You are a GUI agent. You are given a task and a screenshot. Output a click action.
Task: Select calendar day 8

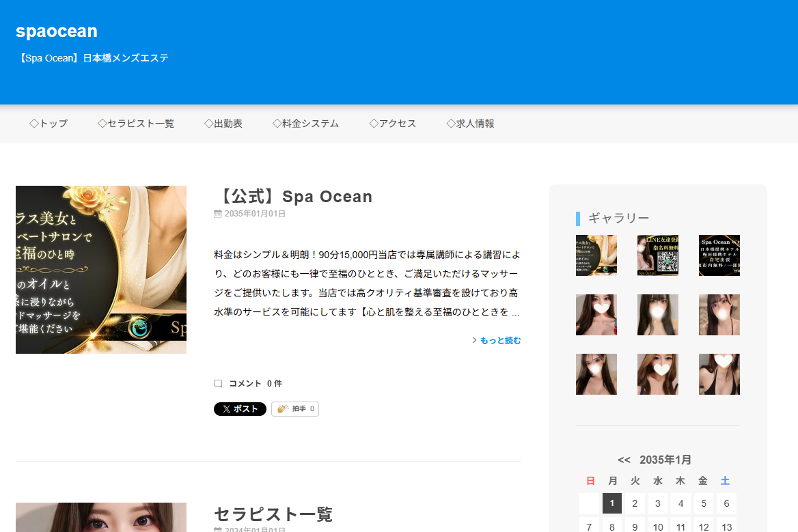pos(611,525)
